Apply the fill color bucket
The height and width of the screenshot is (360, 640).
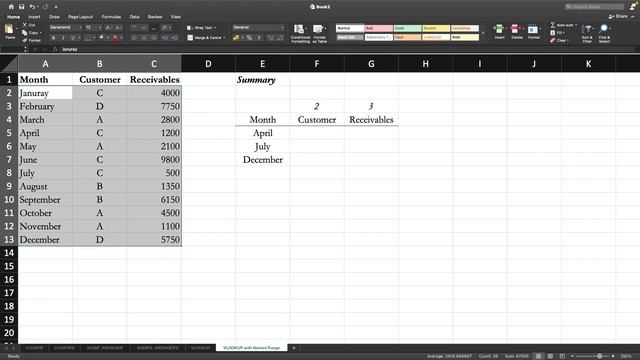click(102, 38)
